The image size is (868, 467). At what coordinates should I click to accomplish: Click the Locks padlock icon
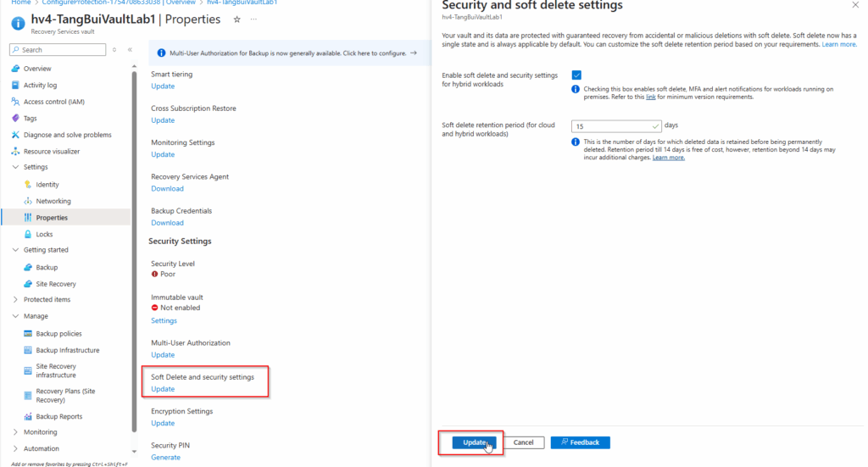(x=28, y=235)
